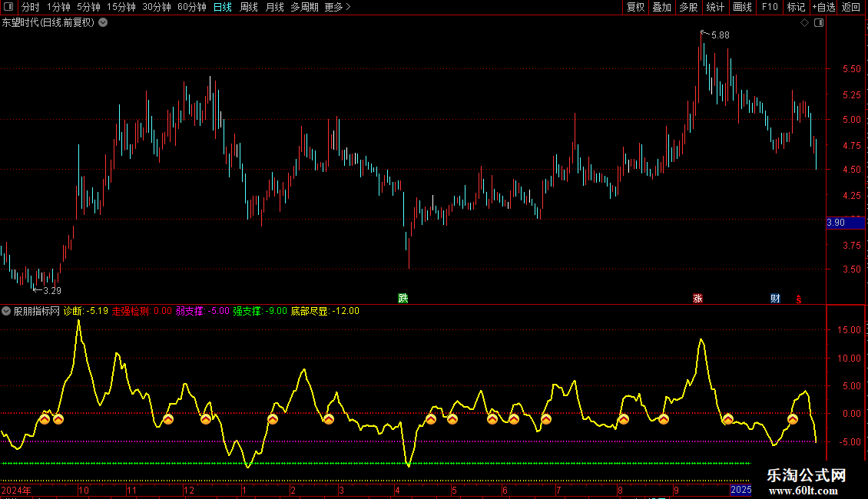The image size is (868, 499).
Task: Toggle the right info panel icon
Action: click(819, 23)
